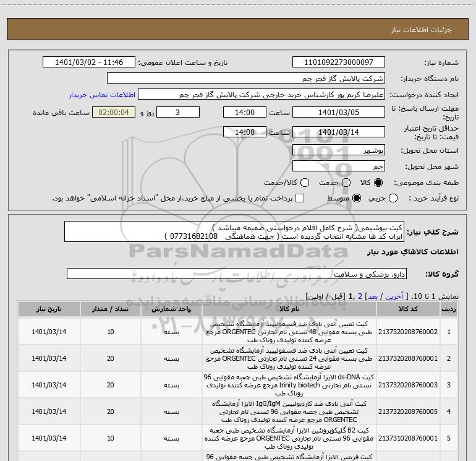Click the تعداد / مقدار column header
Screen dimensions: 476x461
(x=110, y=309)
